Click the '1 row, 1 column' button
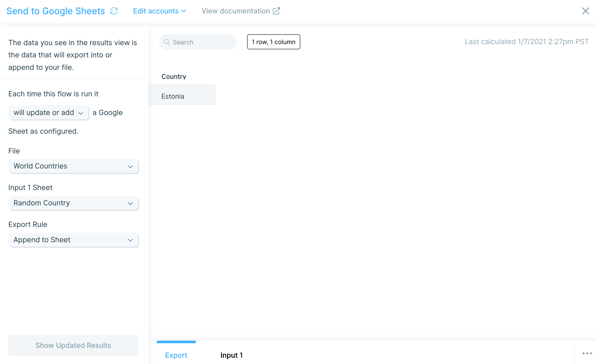Screen dimensions: 597x364 tap(273, 42)
